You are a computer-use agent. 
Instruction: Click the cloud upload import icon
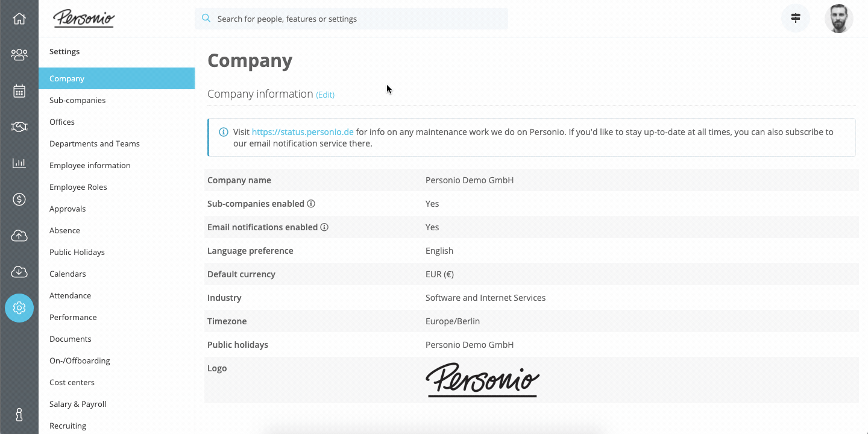tap(19, 236)
